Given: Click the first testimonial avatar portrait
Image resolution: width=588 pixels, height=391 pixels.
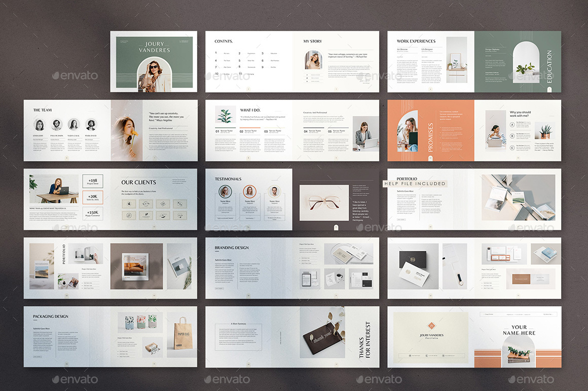Looking at the screenshot, I should point(225,191).
